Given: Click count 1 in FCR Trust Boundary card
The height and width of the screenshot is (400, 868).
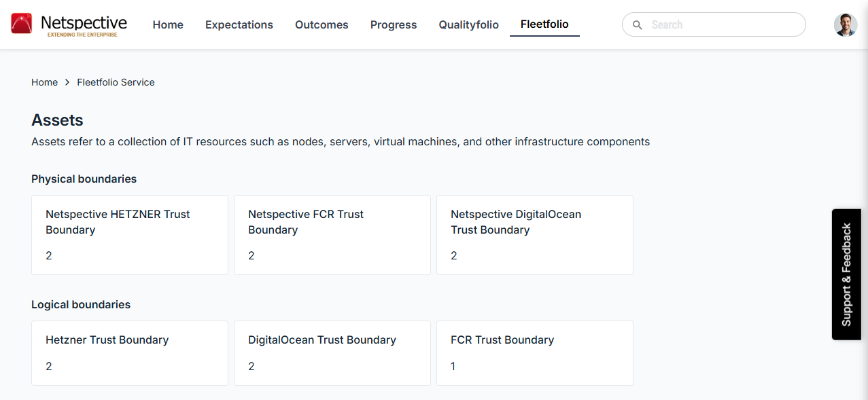Looking at the screenshot, I should (453, 366).
